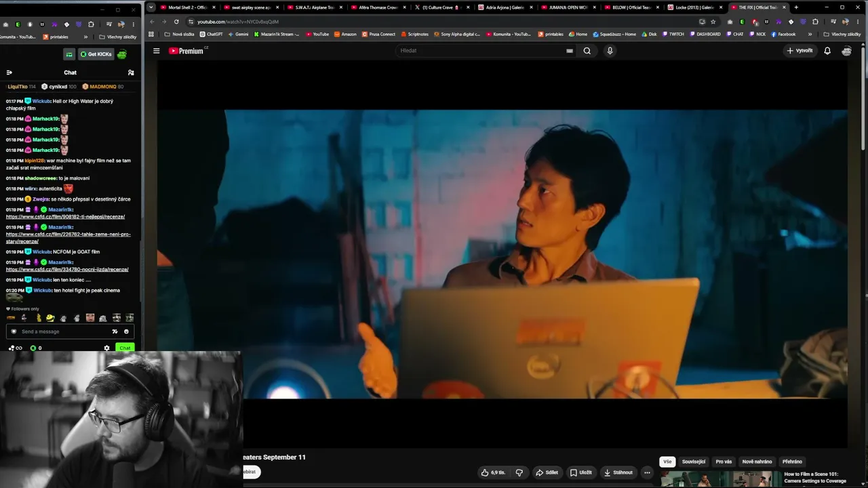
Task: Select the Vše filter chip
Action: 667,462
